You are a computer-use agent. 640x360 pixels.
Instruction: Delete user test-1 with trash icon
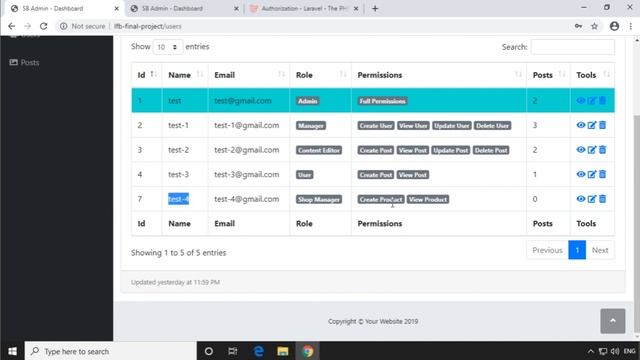[x=602, y=125]
